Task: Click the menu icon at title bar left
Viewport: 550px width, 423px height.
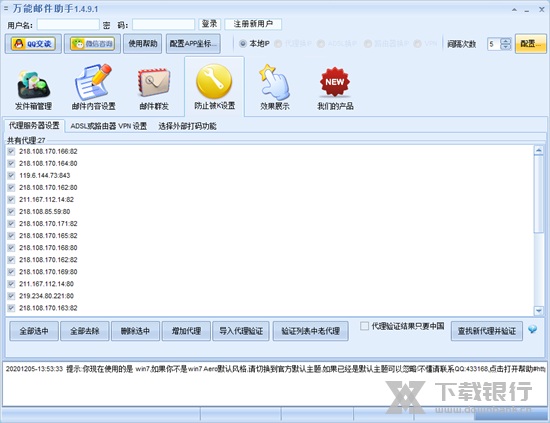Action: 6,8
